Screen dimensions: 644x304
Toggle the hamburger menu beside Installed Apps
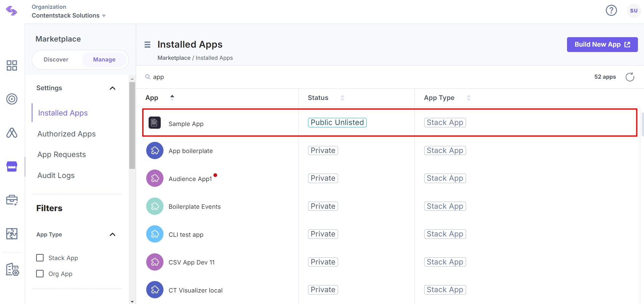(x=147, y=45)
